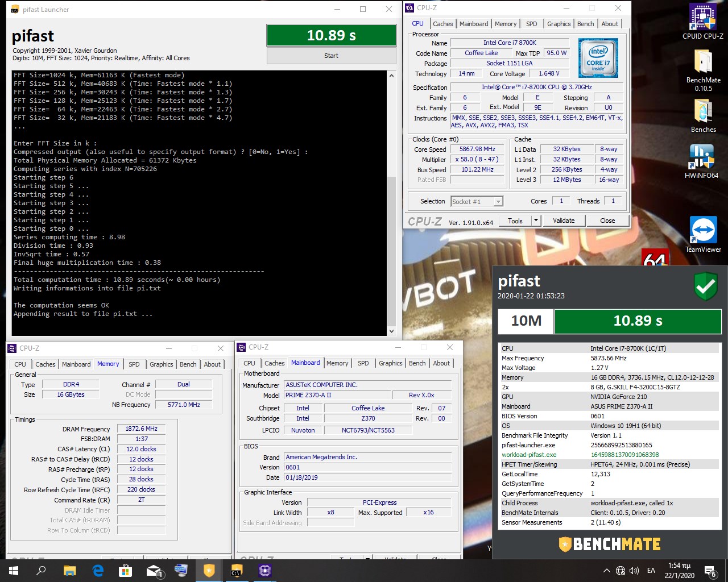The width and height of the screenshot is (728, 582).
Task: Click the workload-pifast.exe row in BenchMate
Action: point(609,455)
